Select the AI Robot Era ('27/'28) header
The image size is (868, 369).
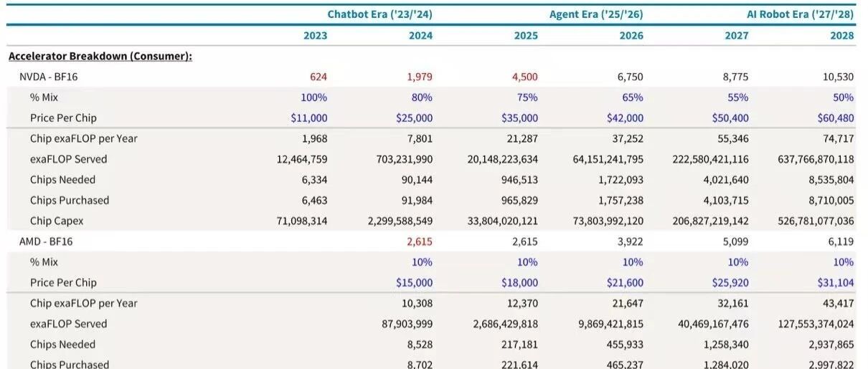pos(802,14)
